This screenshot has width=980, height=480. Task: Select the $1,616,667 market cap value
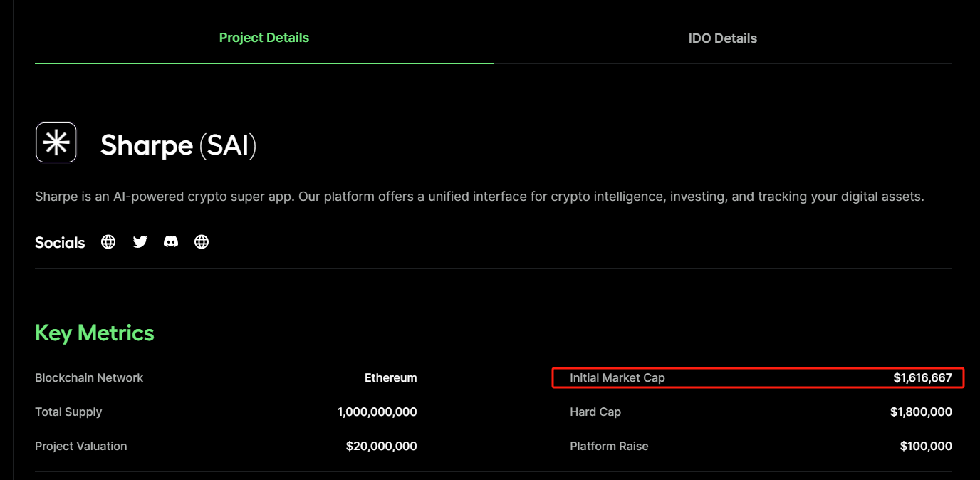[x=923, y=378]
